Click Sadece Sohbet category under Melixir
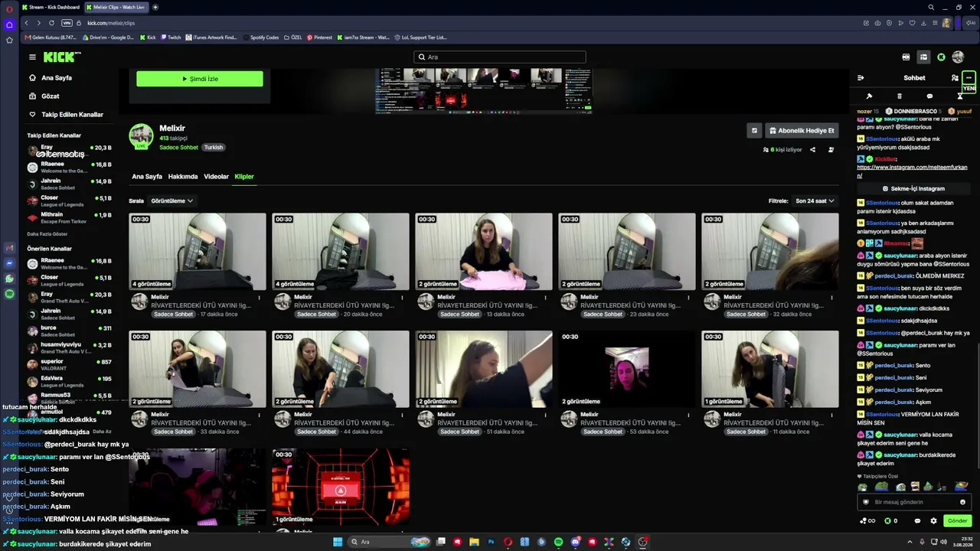 179,147
